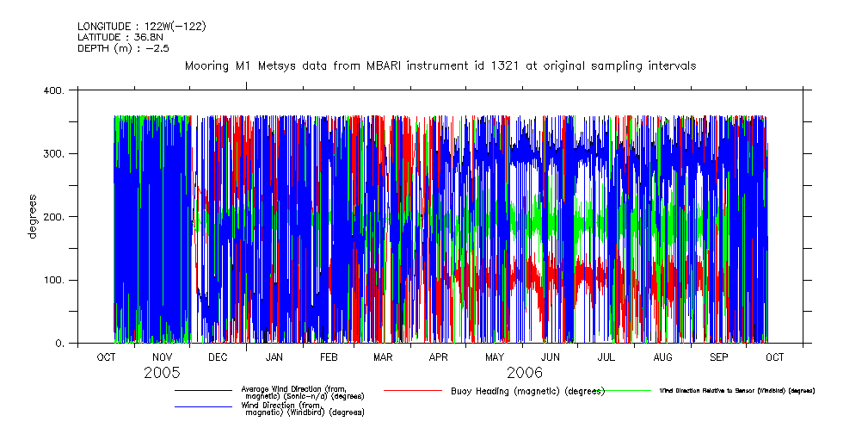Click the blue Wind Direction Windbird legend line
This screenshot has width=868, height=434.
click(x=203, y=406)
